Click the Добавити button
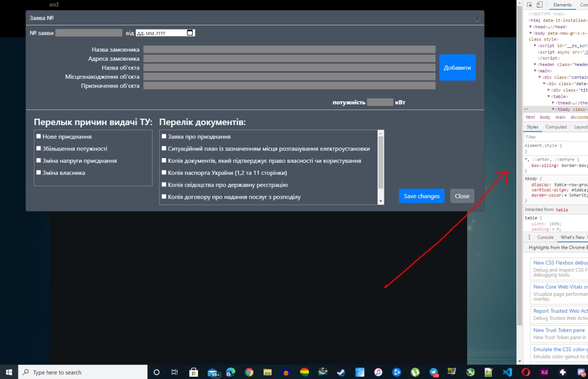The width and height of the screenshot is (588, 379). tap(457, 68)
